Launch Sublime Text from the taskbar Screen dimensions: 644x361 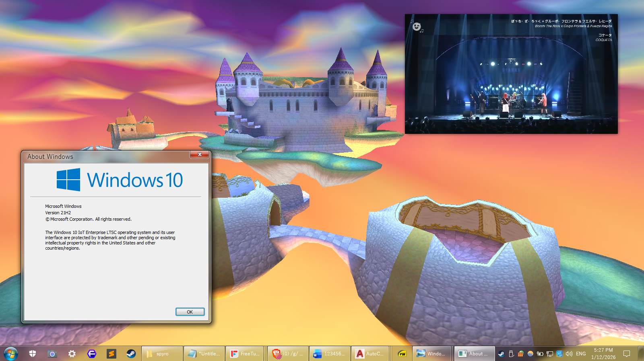point(111,354)
